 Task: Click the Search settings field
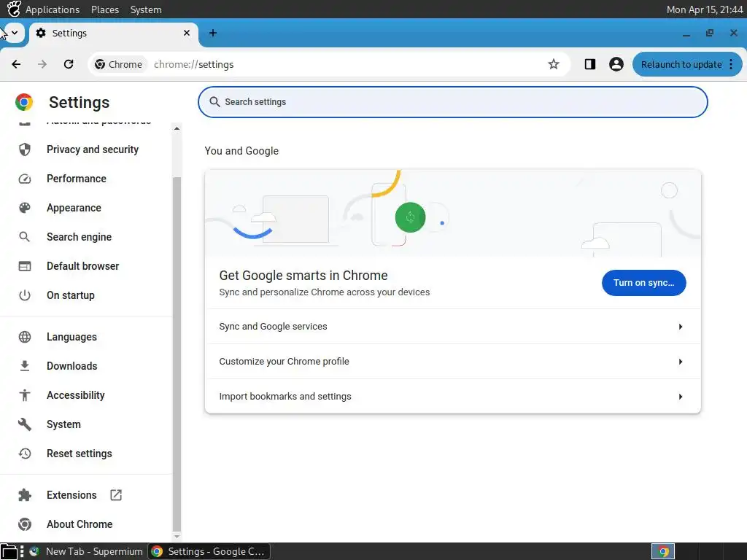[x=452, y=102]
